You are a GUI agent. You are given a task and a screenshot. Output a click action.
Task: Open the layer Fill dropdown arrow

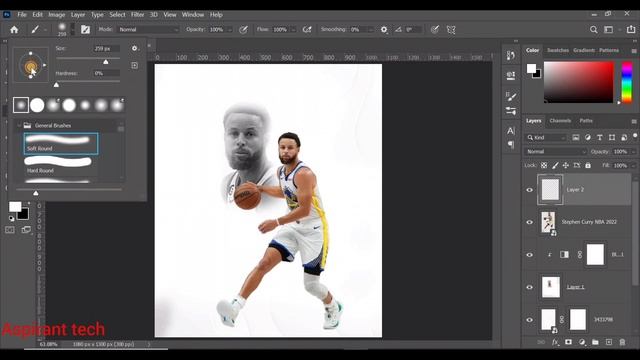point(633,166)
